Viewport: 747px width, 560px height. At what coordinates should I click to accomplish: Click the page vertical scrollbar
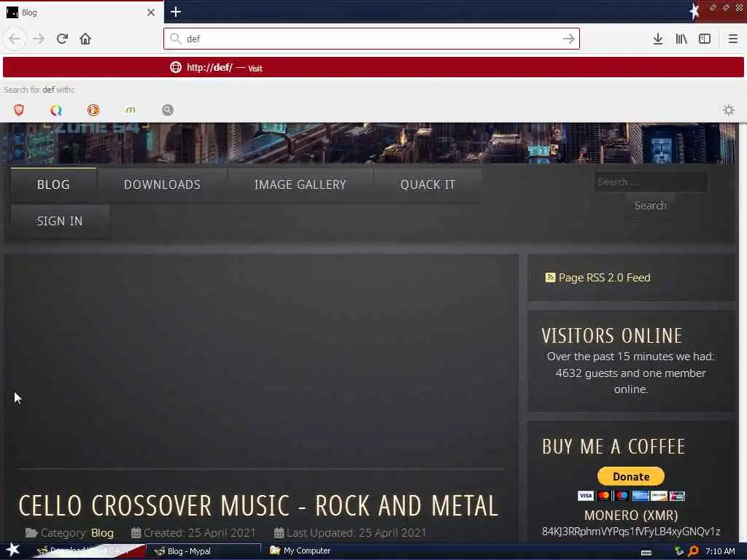(743, 332)
